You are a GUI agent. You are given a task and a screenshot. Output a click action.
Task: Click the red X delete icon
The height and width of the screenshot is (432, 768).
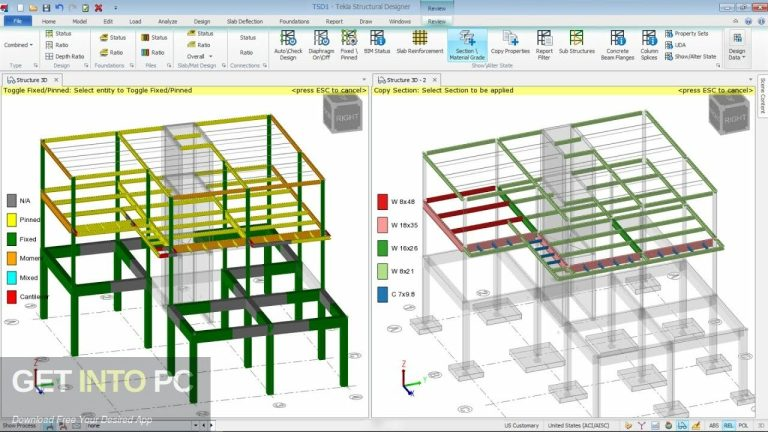tap(98, 8)
